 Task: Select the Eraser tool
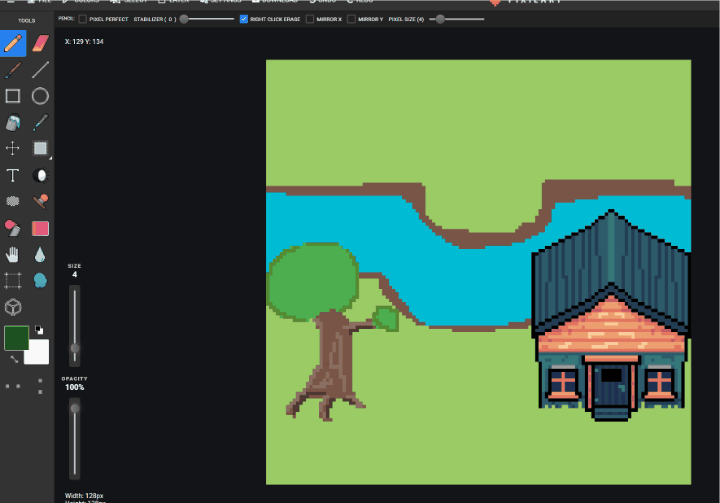[x=40, y=43]
